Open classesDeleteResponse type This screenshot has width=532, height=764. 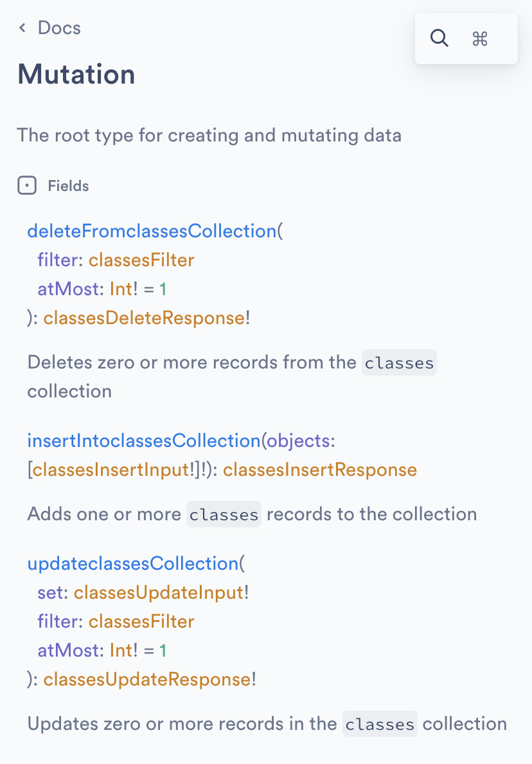[144, 318]
